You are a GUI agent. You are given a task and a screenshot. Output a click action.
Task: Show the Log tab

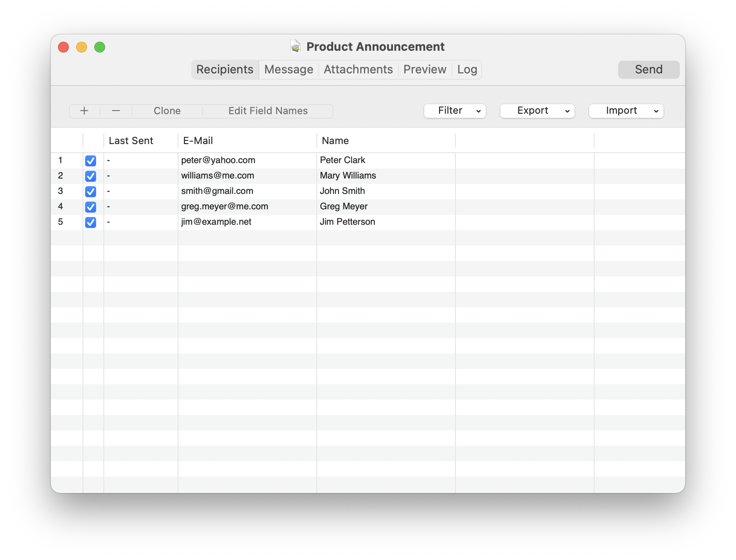[x=467, y=70]
